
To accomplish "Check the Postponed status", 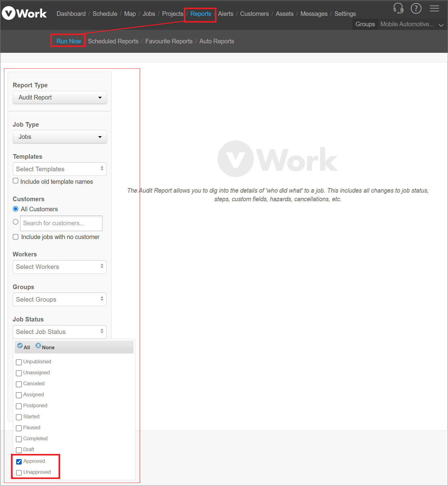I will 19,406.
